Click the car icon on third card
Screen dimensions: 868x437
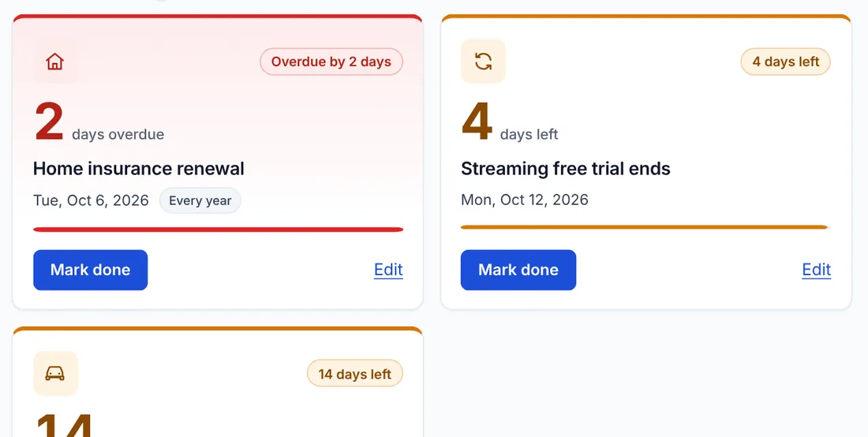(x=54, y=373)
